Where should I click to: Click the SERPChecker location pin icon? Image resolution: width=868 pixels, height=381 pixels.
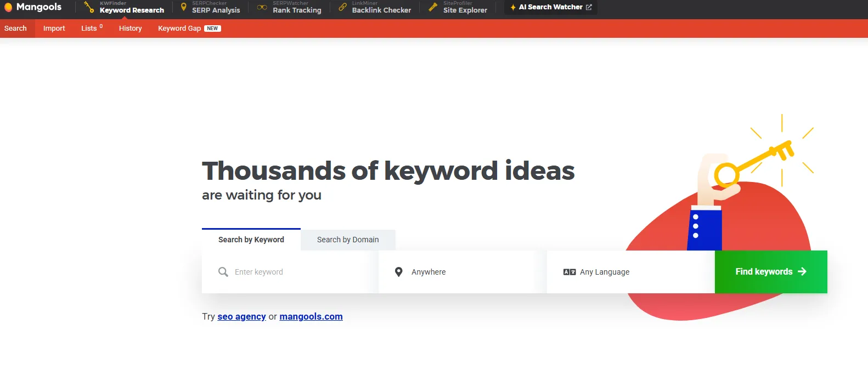point(184,7)
